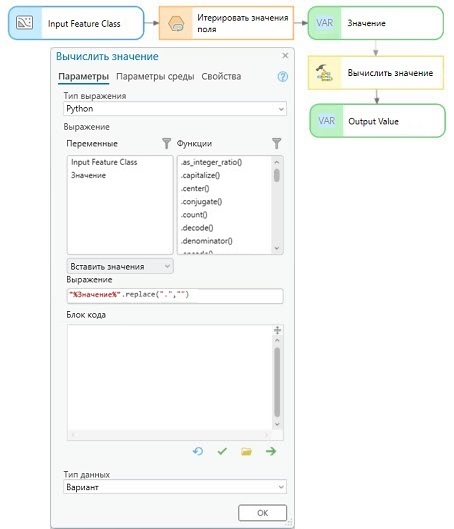Switch to the 'Свойства' tab
Viewport: 454px width, 529px height.
point(221,77)
